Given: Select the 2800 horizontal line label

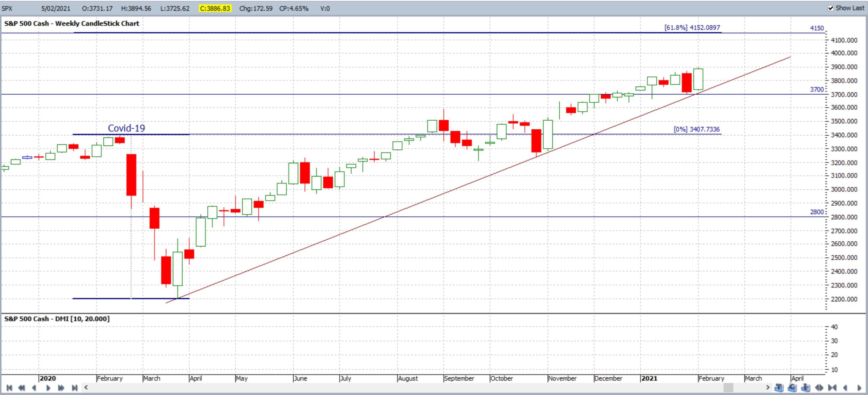Looking at the screenshot, I should (817, 212).
